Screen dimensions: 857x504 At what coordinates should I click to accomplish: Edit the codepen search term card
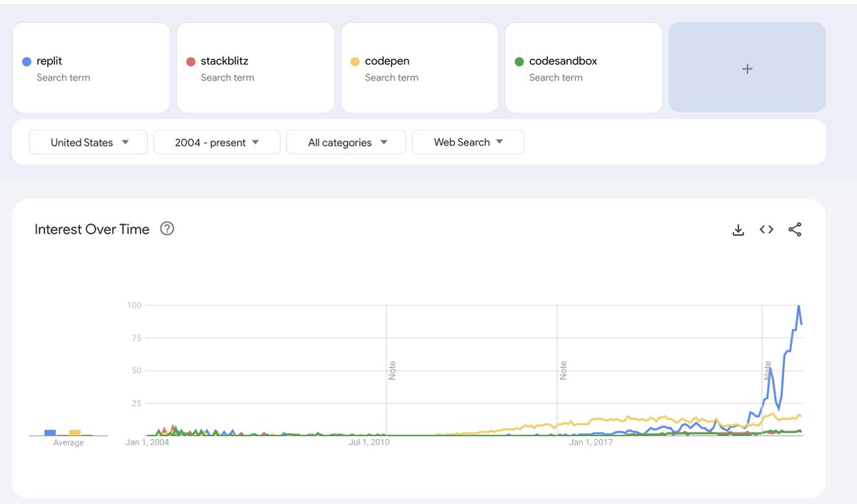tap(420, 68)
